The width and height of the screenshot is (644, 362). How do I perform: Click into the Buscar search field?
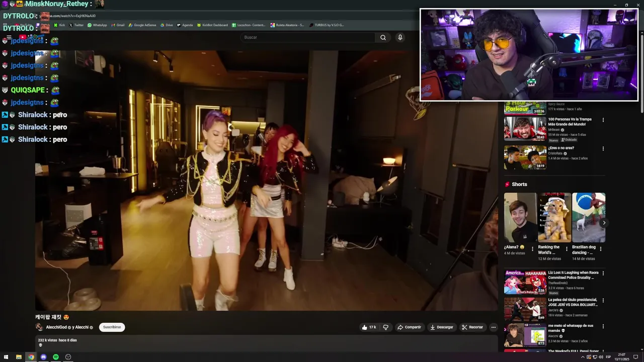[x=308, y=37]
